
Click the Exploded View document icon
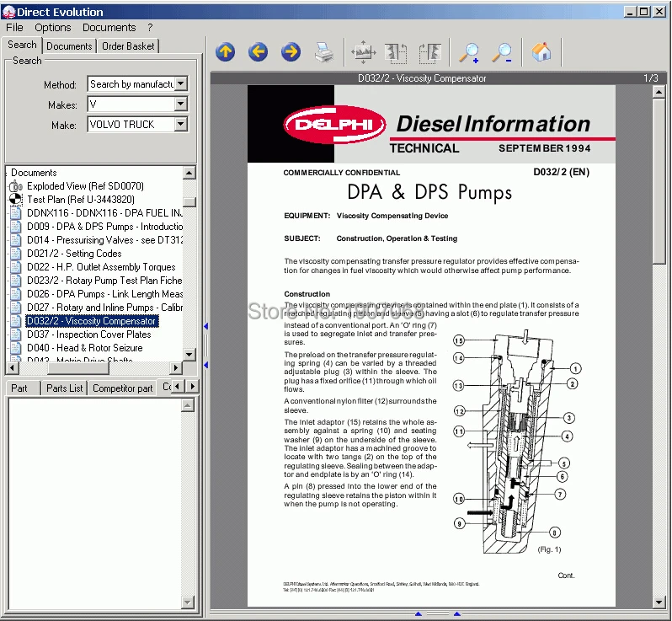tap(16, 186)
